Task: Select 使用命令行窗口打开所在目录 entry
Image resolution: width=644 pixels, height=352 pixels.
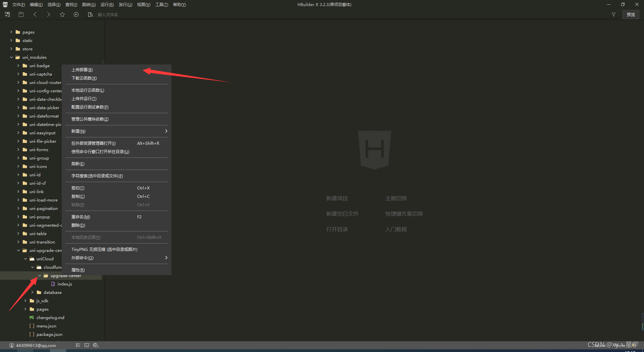Action: pos(116,151)
